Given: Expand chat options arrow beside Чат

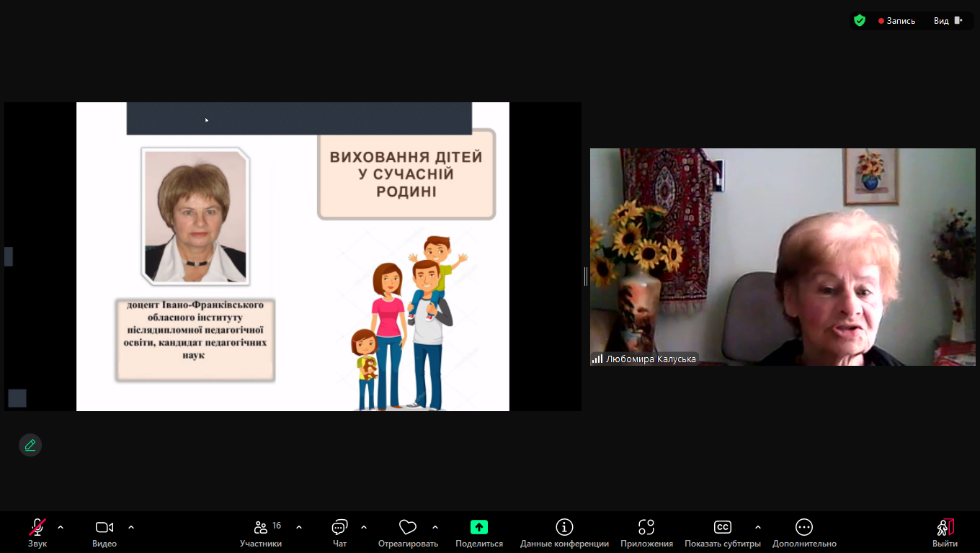Looking at the screenshot, I should (364, 527).
